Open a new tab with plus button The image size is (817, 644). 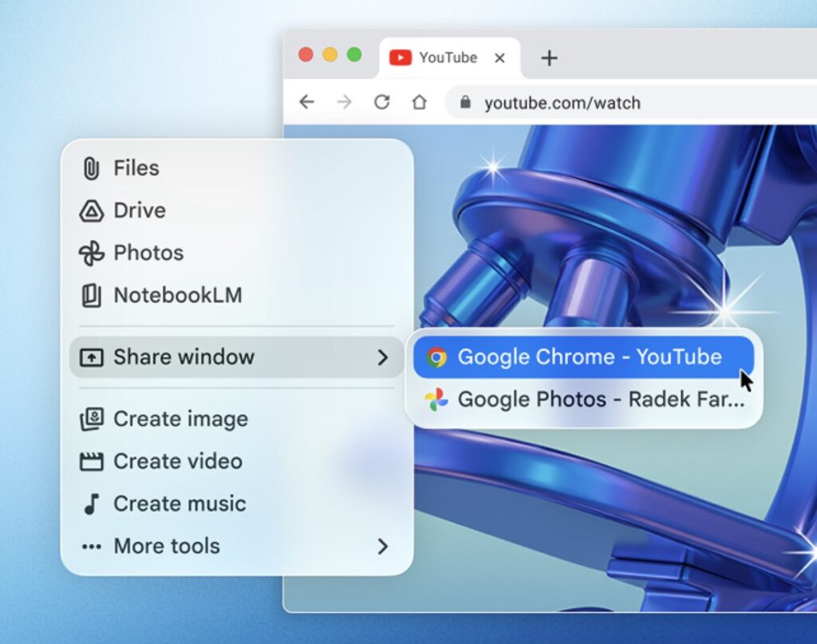pos(549,57)
